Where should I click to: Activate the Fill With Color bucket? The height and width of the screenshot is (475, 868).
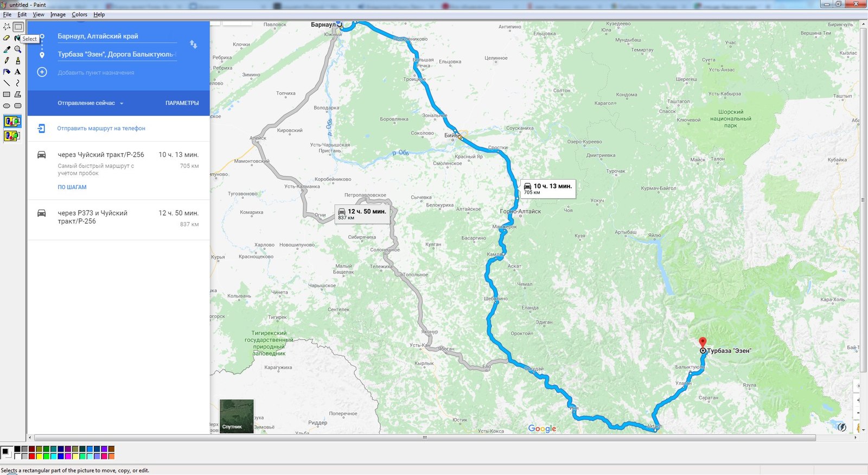click(17, 38)
